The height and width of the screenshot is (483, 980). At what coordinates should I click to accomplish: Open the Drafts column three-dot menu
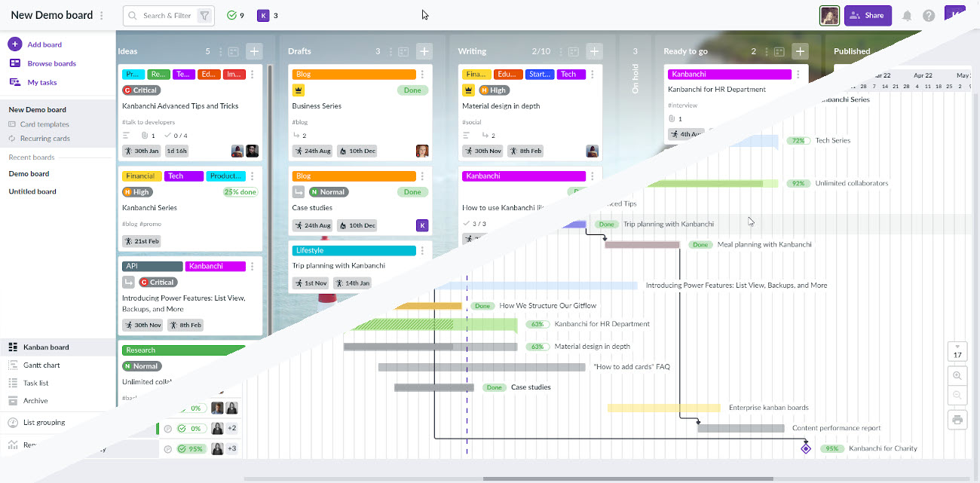point(391,51)
